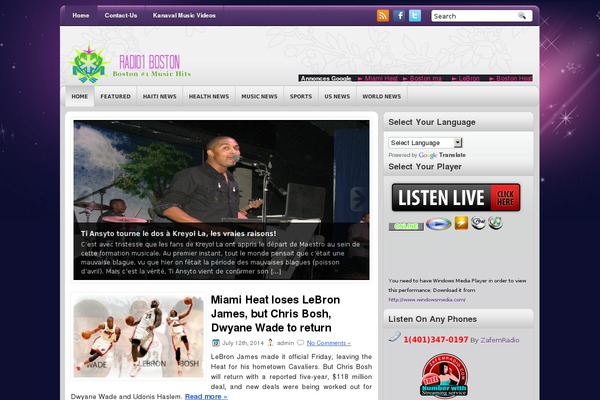Click the 'Select Your Language' heading
600x400 pixels.
tap(432, 122)
